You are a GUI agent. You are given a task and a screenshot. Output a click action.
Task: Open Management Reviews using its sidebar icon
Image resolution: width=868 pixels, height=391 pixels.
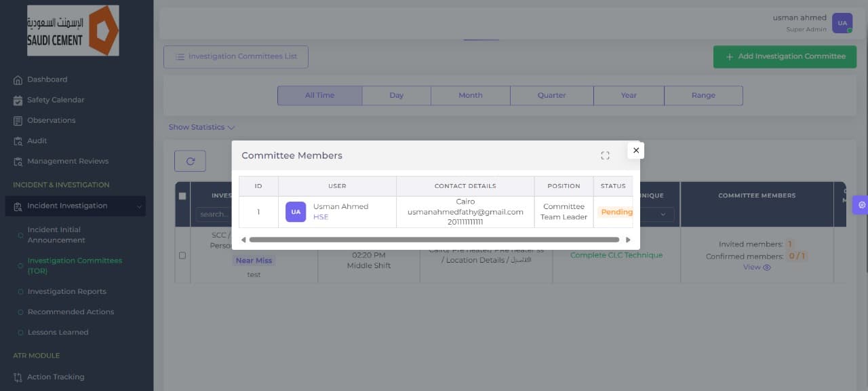pos(17,161)
